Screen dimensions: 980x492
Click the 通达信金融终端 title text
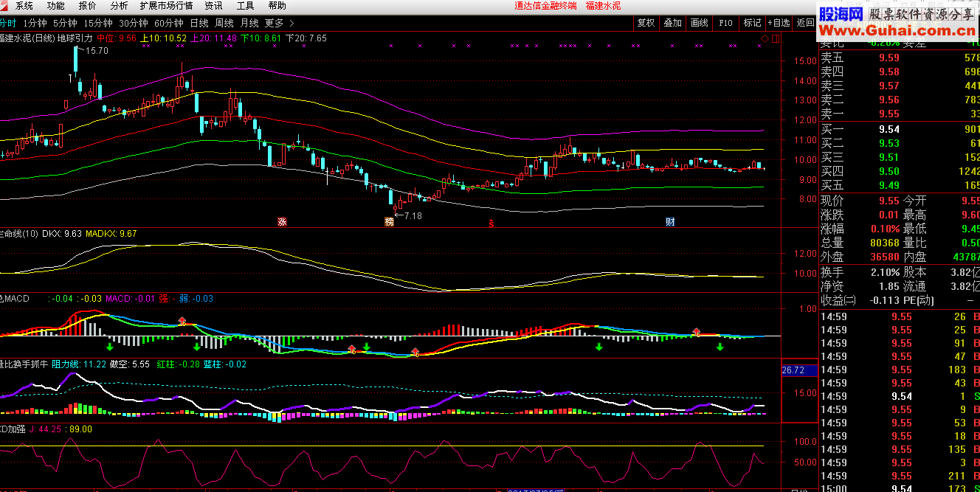(x=546, y=6)
